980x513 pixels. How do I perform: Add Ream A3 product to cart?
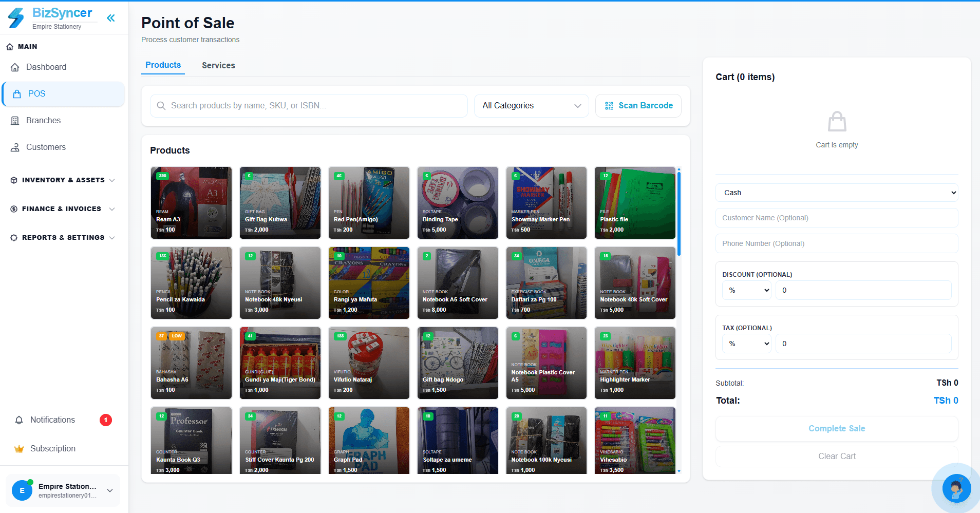click(191, 202)
